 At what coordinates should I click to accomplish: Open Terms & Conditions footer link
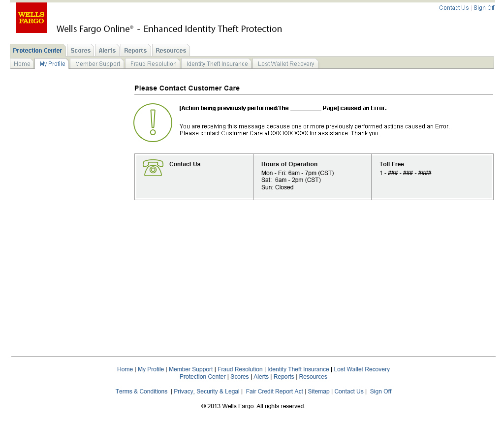[141, 391]
